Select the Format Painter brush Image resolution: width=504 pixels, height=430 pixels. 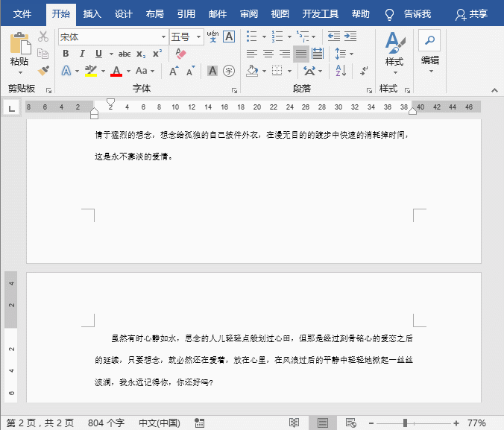(43, 70)
